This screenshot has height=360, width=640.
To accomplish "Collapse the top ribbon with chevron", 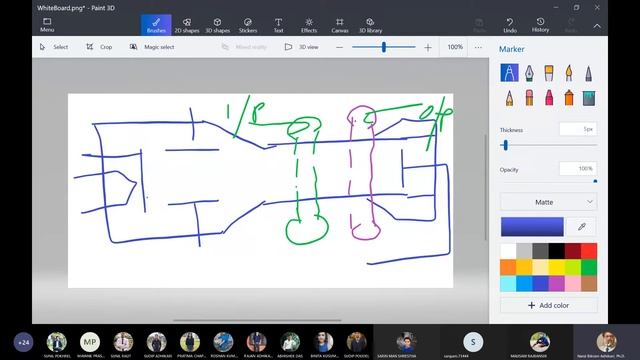I will 597,26.
